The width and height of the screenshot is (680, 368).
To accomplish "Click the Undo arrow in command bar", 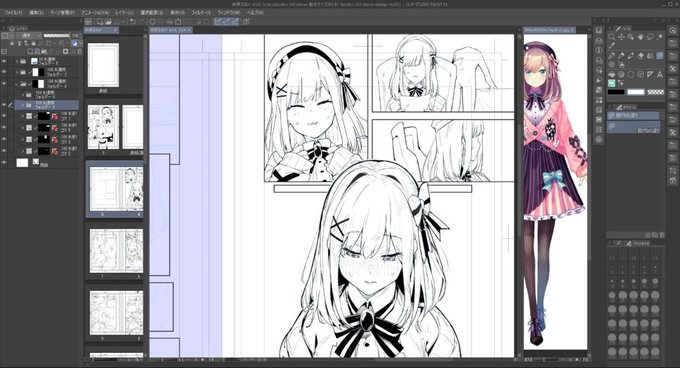I will coord(133,22).
